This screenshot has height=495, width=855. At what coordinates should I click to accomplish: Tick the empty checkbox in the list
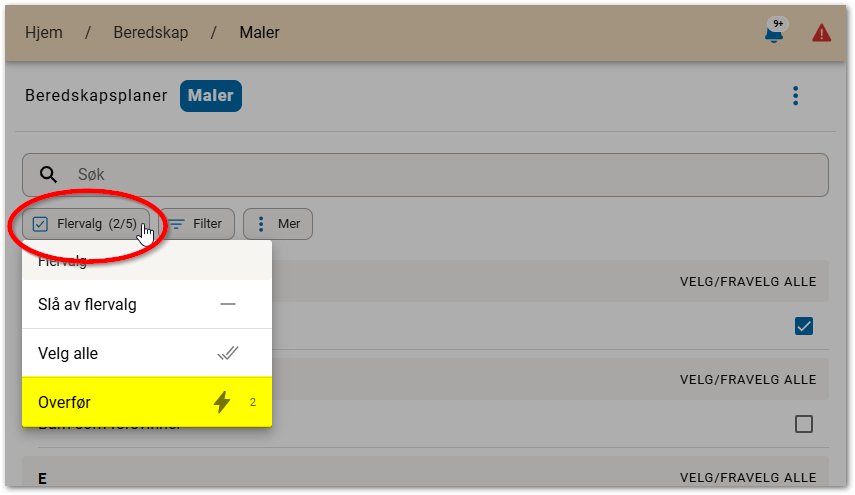tap(803, 424)
